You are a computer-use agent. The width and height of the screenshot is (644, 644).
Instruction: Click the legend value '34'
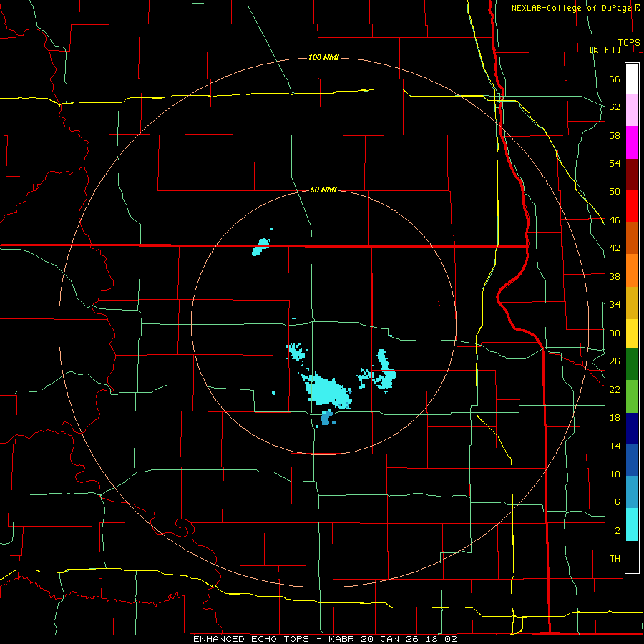(615, 305)
